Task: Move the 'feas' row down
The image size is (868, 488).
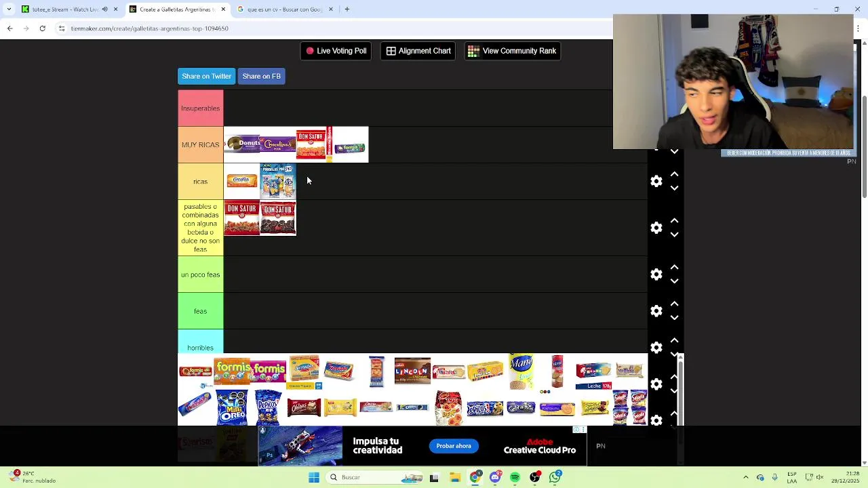Action: (x=674, y=318)
